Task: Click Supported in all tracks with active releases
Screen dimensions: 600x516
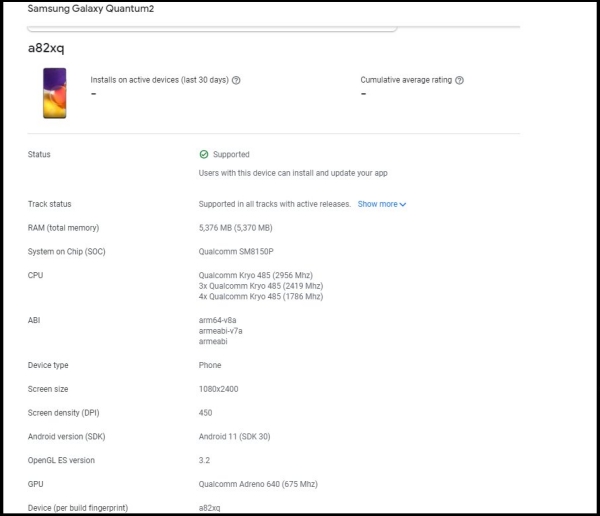Action: [275, 204]
